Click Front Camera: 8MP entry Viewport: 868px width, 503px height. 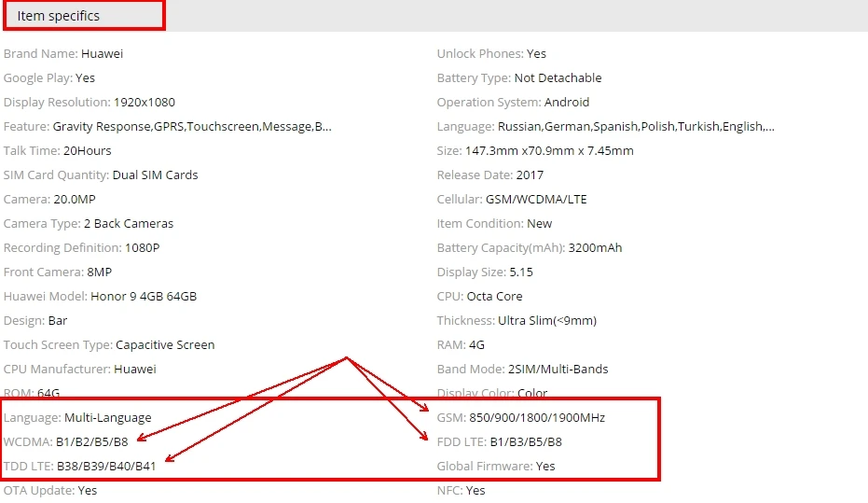point(58,272)
